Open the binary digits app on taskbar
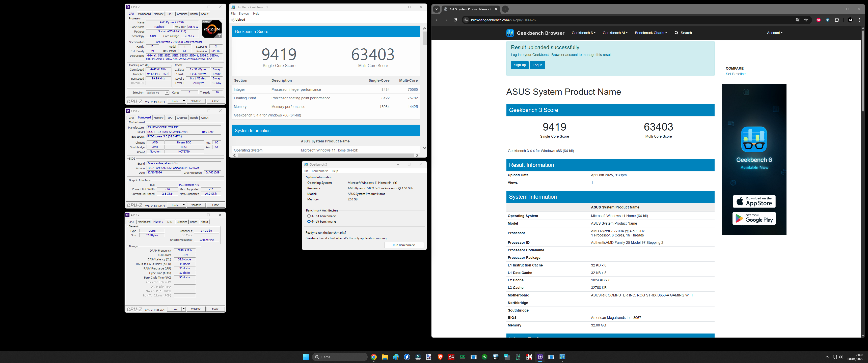The width and height of the screenshot is (868, 363). pyautogui.click(x=529, y=357)
